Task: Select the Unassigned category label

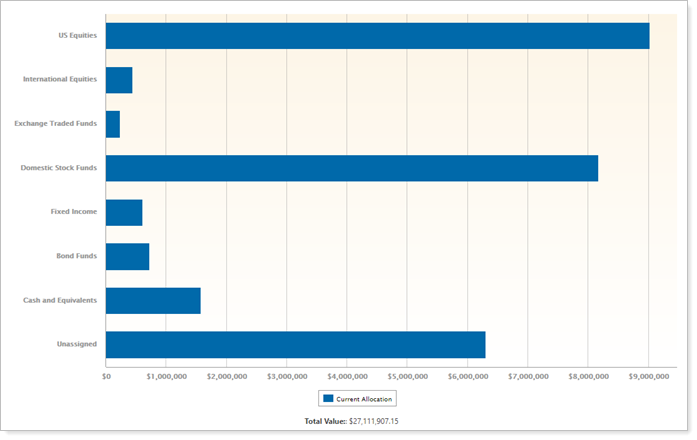Action: (77, 344)
